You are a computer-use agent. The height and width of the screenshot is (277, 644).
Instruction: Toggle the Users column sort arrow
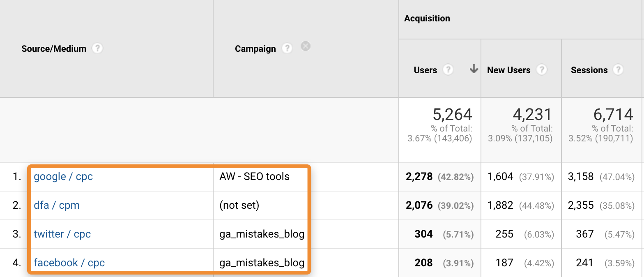474,69
